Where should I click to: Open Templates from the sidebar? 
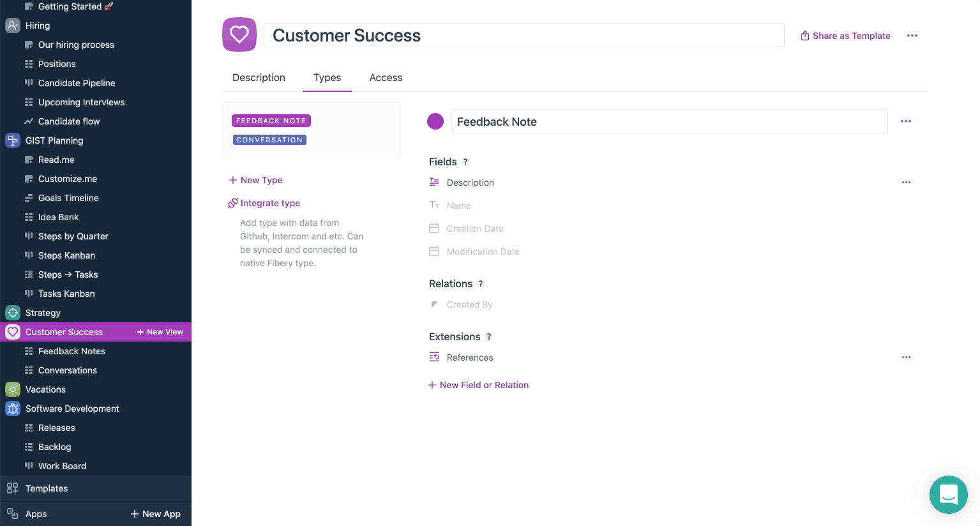click(47, 488)
